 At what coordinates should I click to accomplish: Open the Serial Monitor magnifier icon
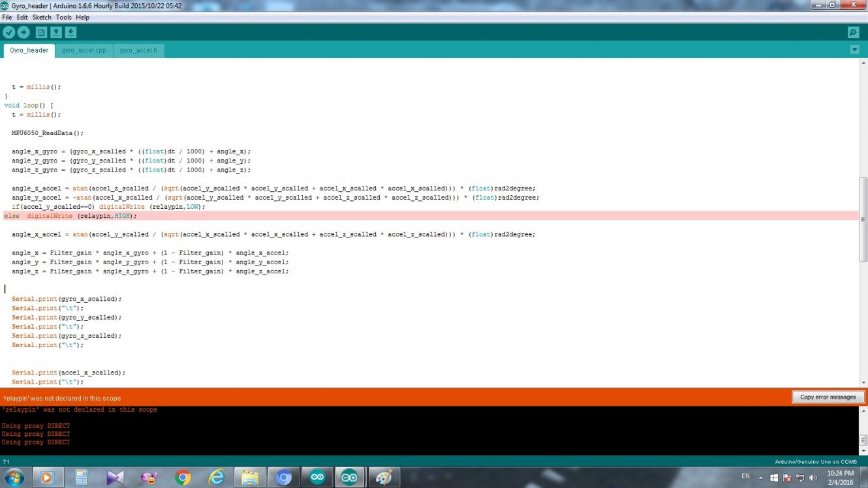point(853,32)
